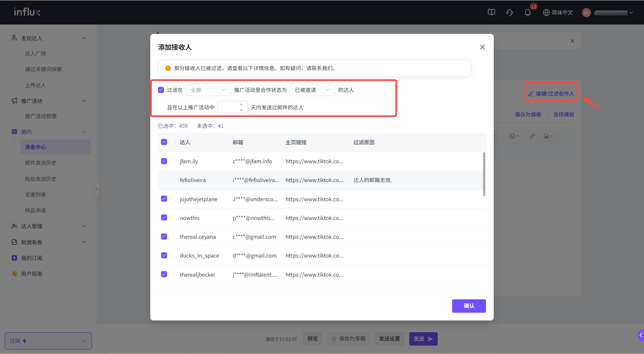This screenshot has height=354, width=644.
Task: Click the recipient list scrollbar
Action: point(484,174)
